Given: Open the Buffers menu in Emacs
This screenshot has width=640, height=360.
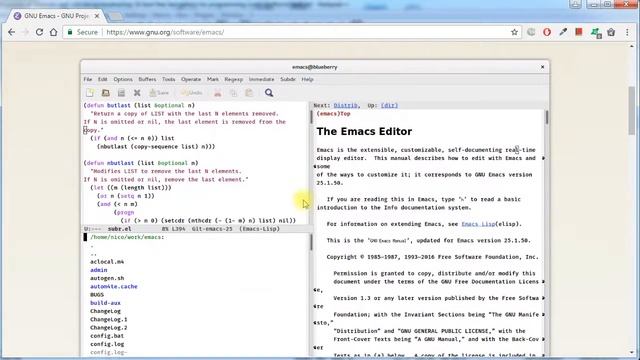Looking at the screenshot, I should [x=147, y=79].
